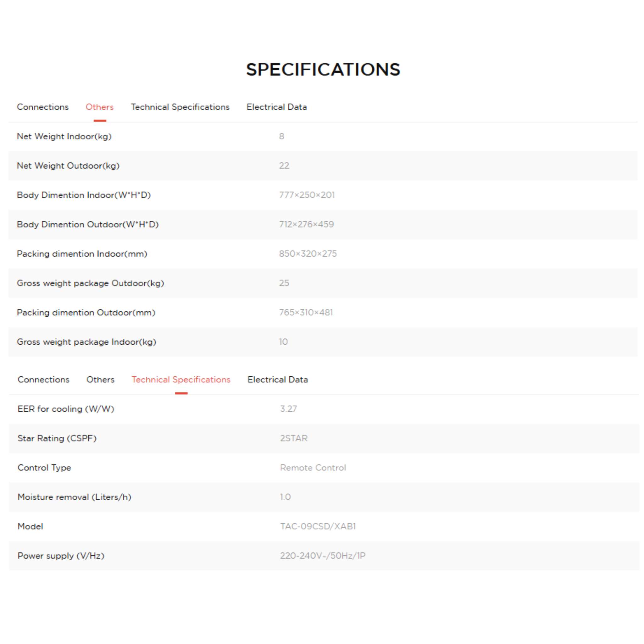Click the SPECIFICATIONS heading

click(x=323, y=69)
